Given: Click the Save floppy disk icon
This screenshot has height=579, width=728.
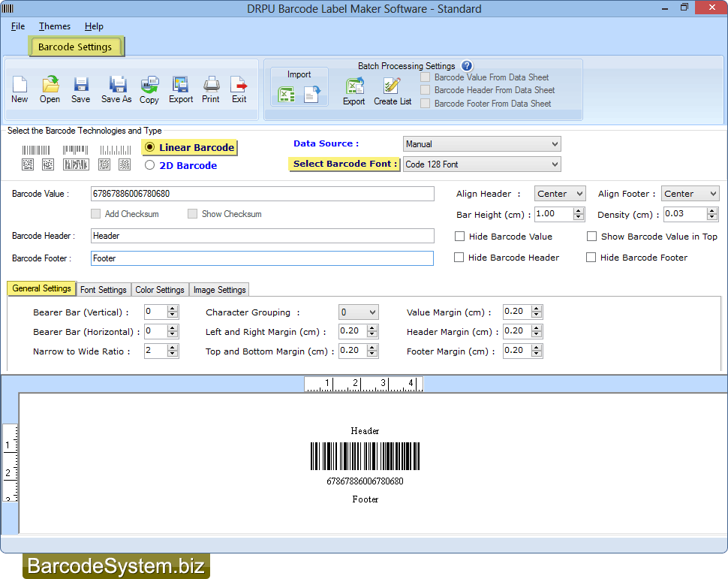Looking at the screenshot, I should pyautogui.click(x=81, y=85).
